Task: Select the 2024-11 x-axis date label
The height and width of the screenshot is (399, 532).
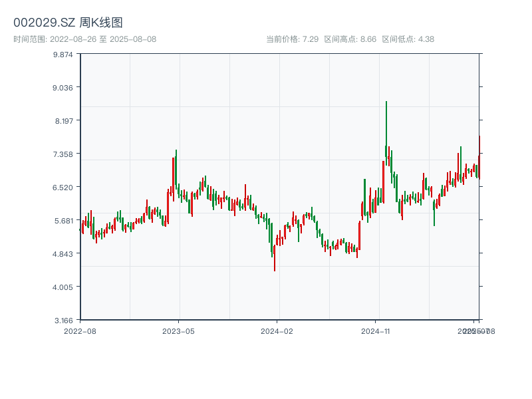Action: pos(375,331)
